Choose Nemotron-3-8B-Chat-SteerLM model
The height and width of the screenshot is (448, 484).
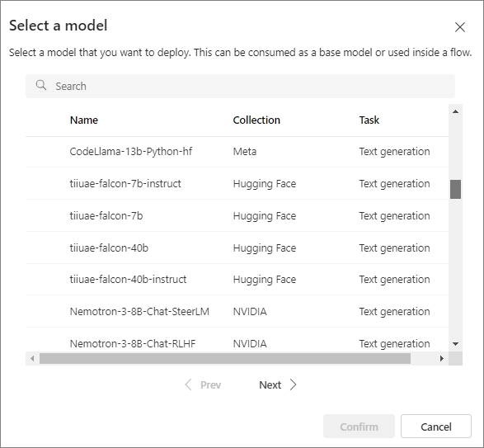[x=237, y=311]
